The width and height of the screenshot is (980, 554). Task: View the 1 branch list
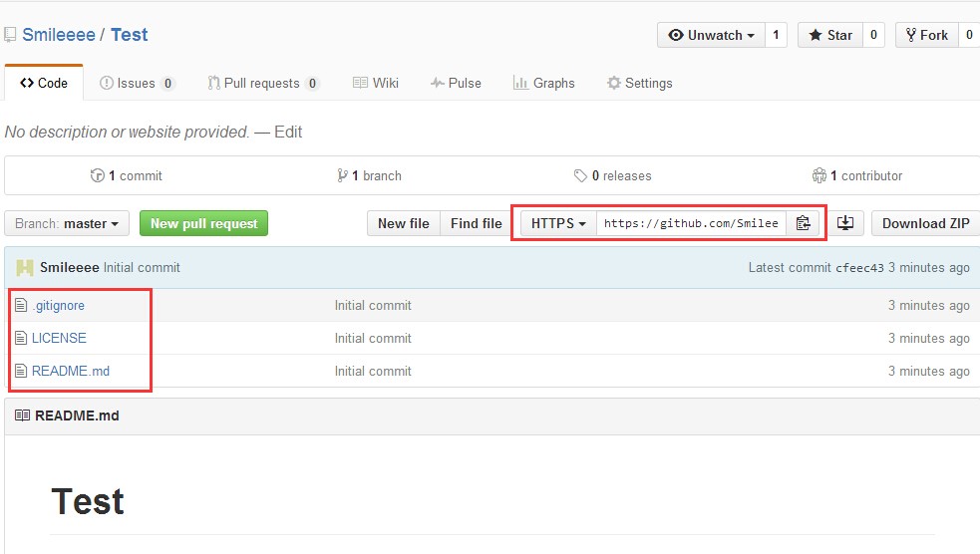(x=370, y=175)
